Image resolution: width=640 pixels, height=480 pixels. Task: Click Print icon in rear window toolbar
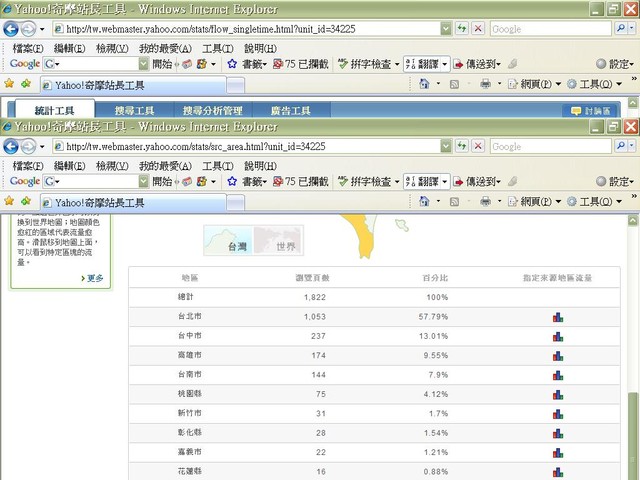coord(485,84)
